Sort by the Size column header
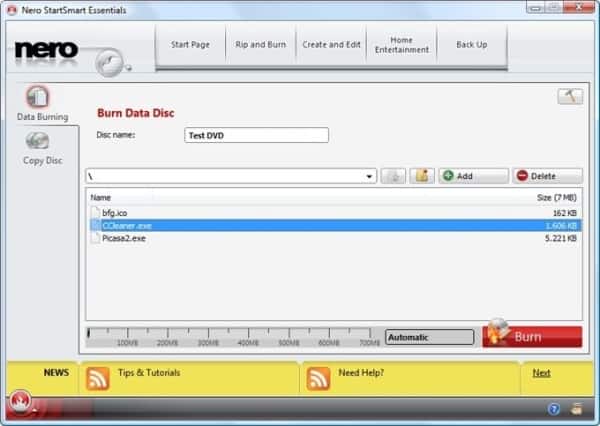600x426 pixels. click(556, 197)
